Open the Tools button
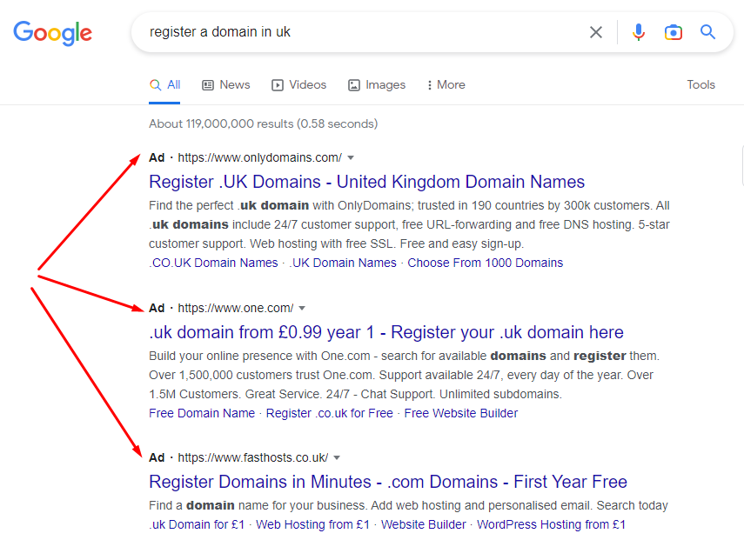 point(700,85)
